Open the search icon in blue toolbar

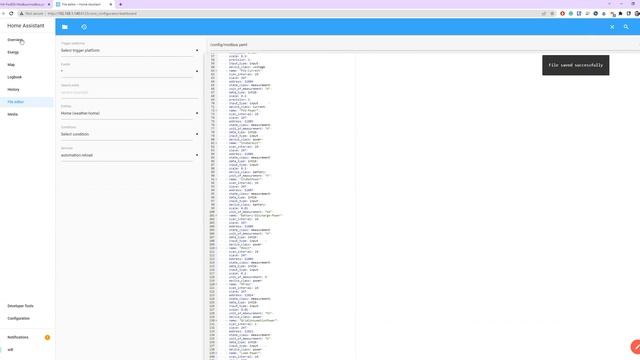(x=626, y=27)
